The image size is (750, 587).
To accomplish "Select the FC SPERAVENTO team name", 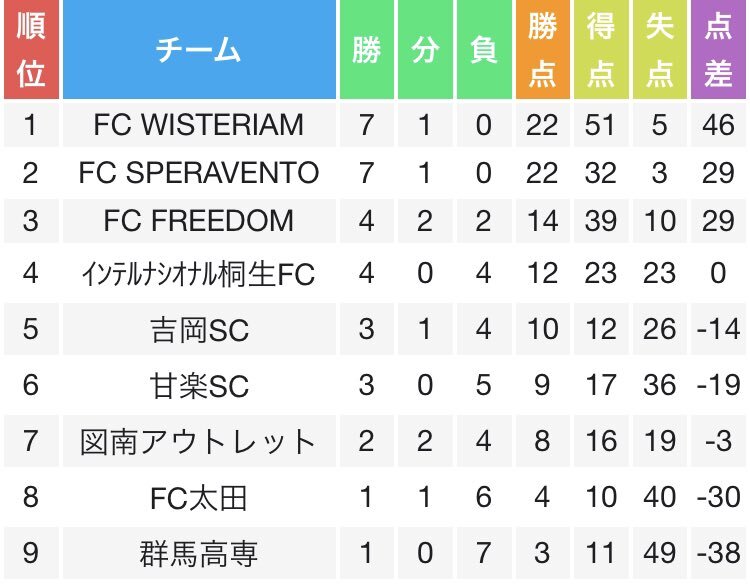I will pyautogui.click(x=198, y=172).
